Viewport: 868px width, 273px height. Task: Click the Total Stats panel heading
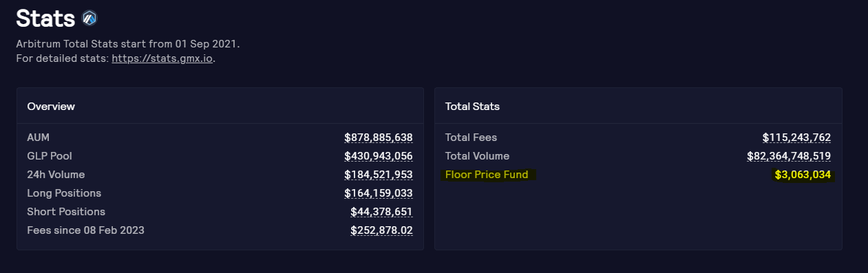(x=472, y=107)
